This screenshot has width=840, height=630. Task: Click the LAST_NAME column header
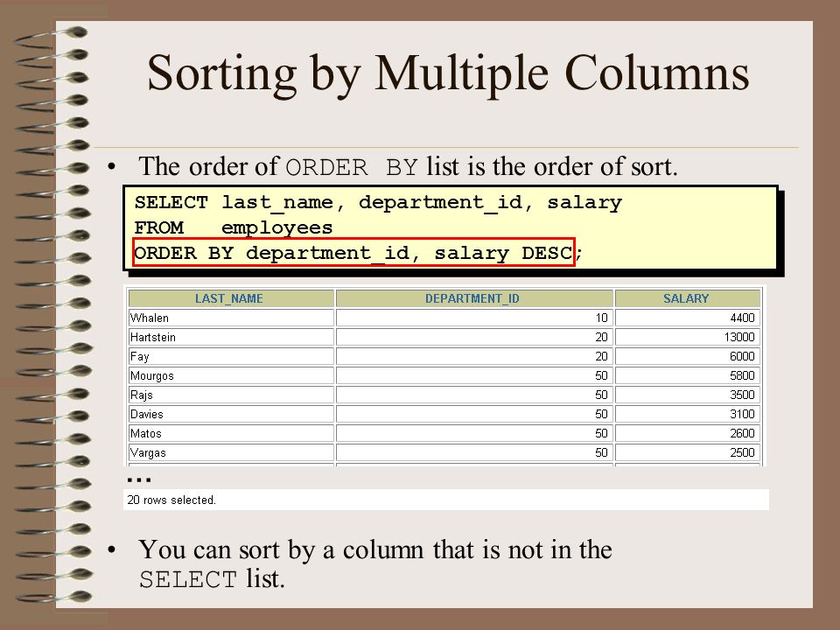pos(231,298)
